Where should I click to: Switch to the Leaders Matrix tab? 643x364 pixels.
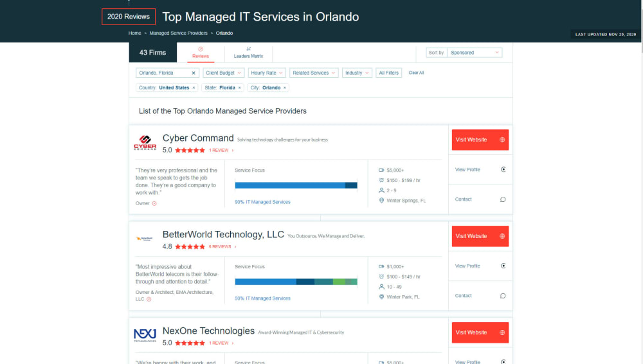248,53
